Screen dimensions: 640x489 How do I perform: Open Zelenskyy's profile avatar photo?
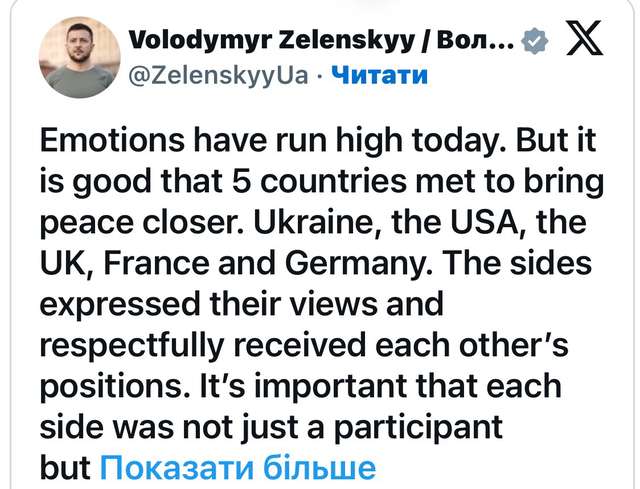[x=79, y=57]
